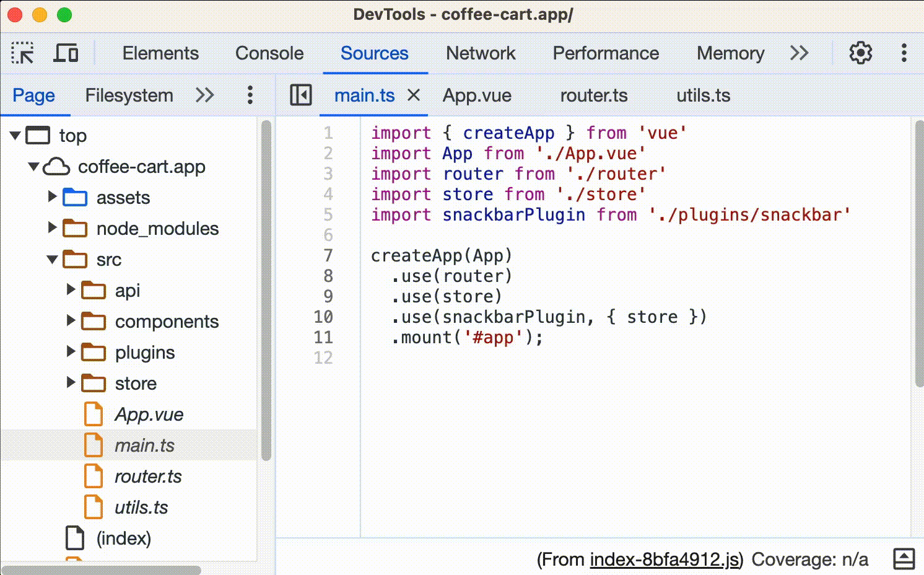Show more DevTools panels chevron
924x575 pixels.
[800, 53]
